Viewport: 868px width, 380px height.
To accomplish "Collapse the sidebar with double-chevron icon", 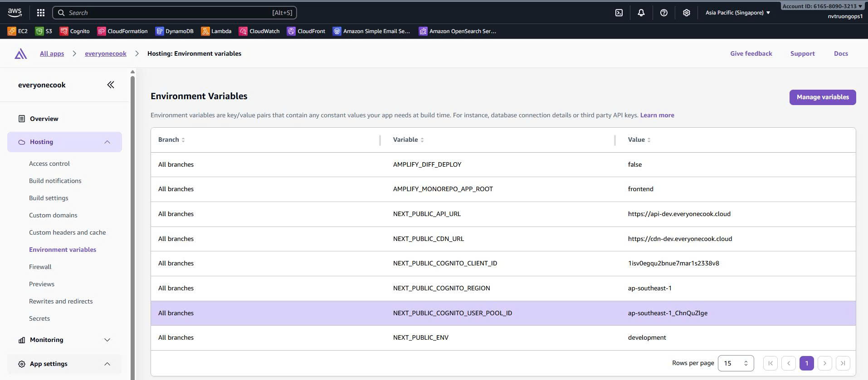I will pyautogui.click(x=111, y=85).
